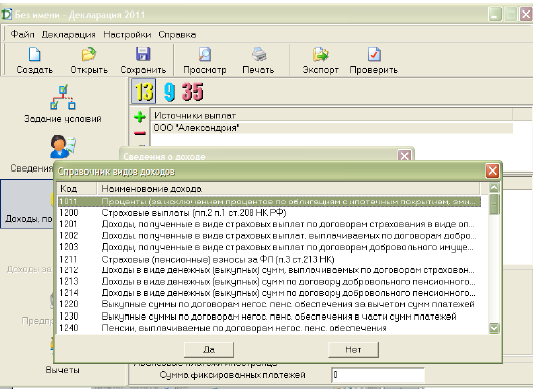The image size is (533, 389).
Task: Click the income list scrollbar thumb
Action: click(x=494, y=204)
